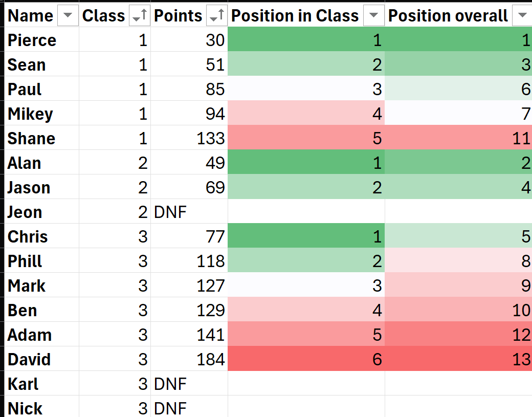Select the DNF cell in Jeon's row

coord(189,211)
